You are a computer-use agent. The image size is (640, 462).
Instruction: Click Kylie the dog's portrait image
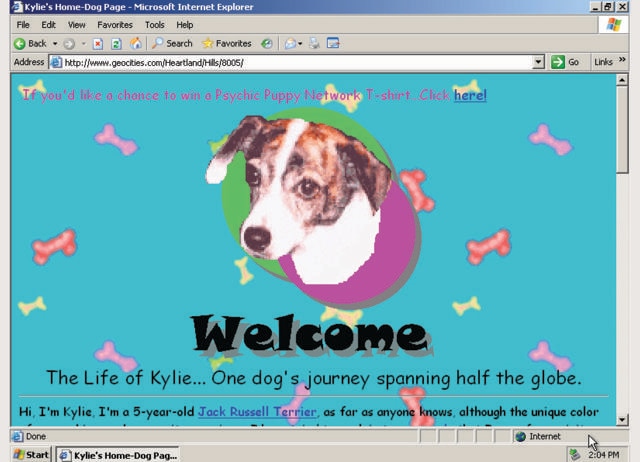pos(312,206)
